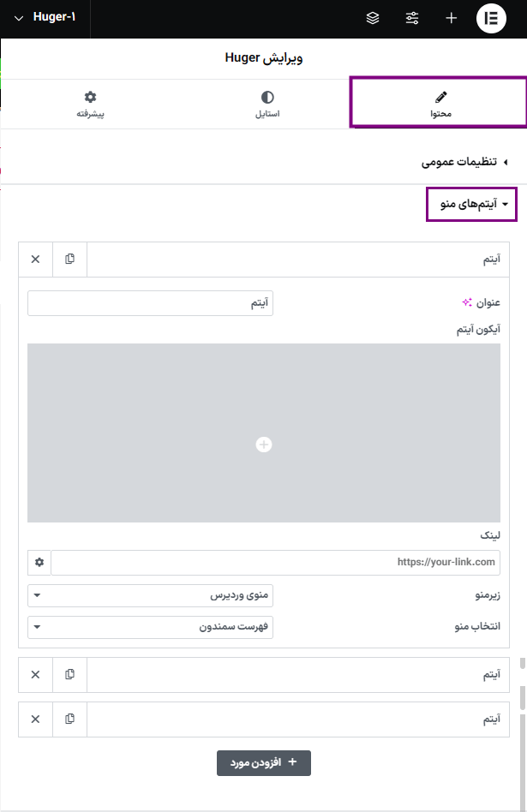The image size is (527, 812).
Task: Open the Elementor logo menu
Action: click(x=491, y=18)
